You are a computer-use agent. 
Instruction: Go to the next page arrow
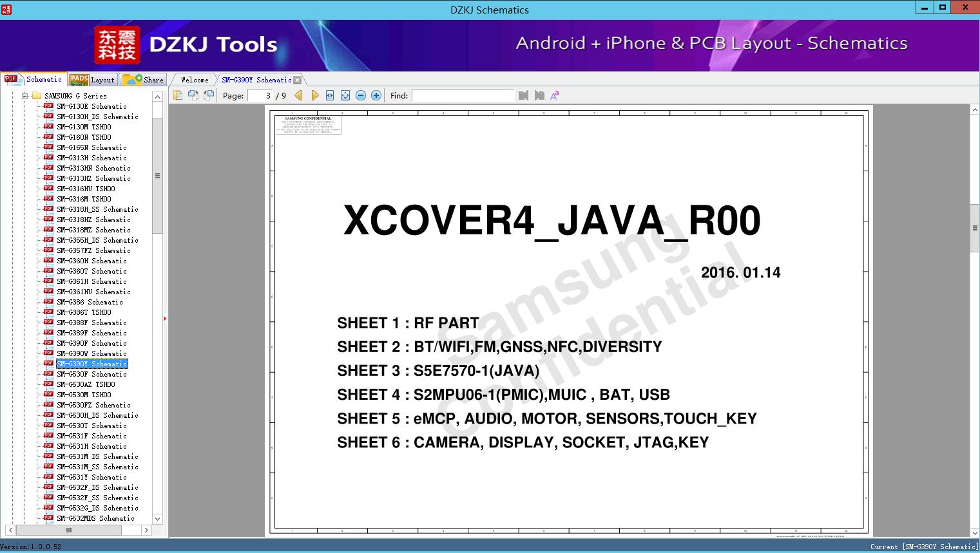[x=314, y=95]
